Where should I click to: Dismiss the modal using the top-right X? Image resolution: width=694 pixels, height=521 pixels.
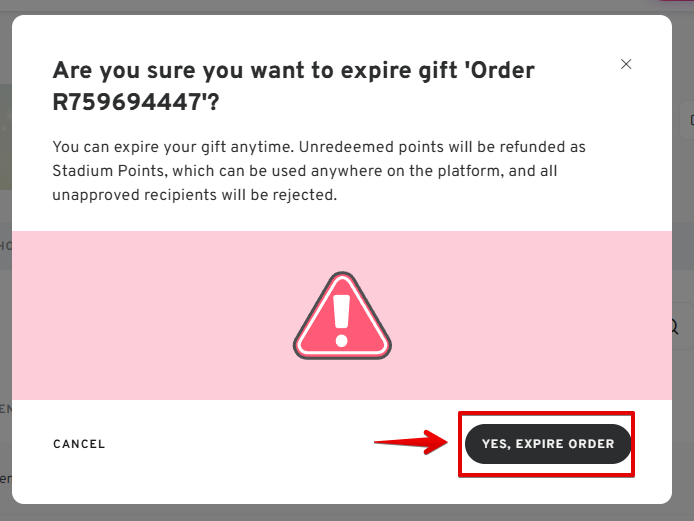click(x=626, y=64)
